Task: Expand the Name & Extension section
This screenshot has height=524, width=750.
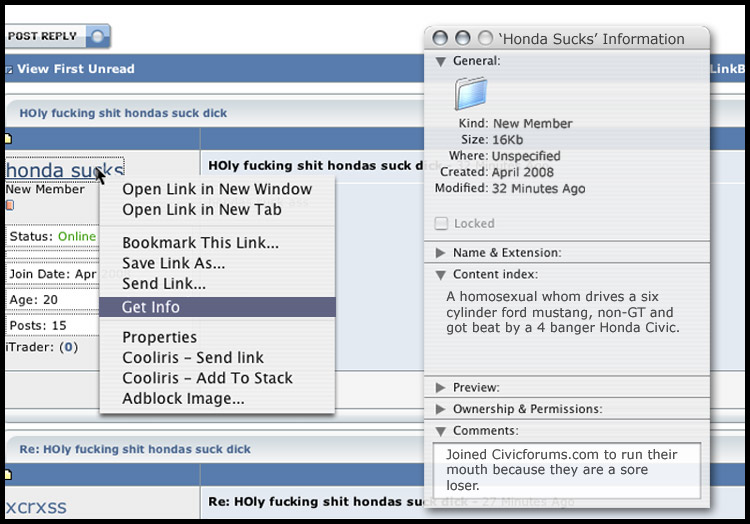Action: point(441,253)
